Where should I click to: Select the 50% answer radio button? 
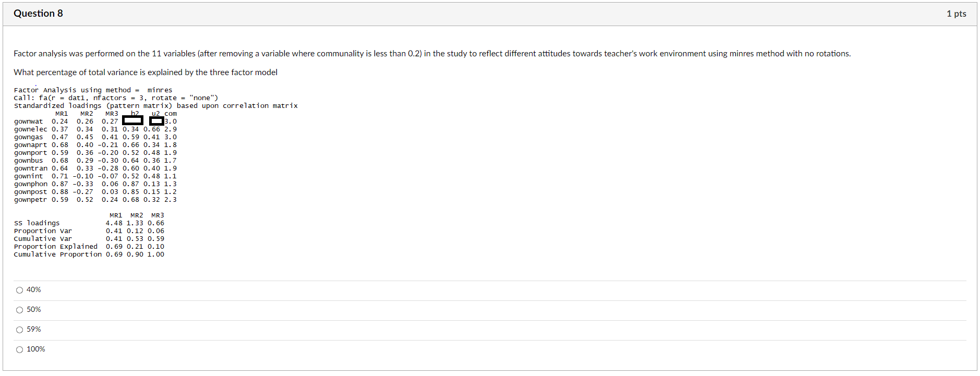pyautogui.click(x=19, y=309)
